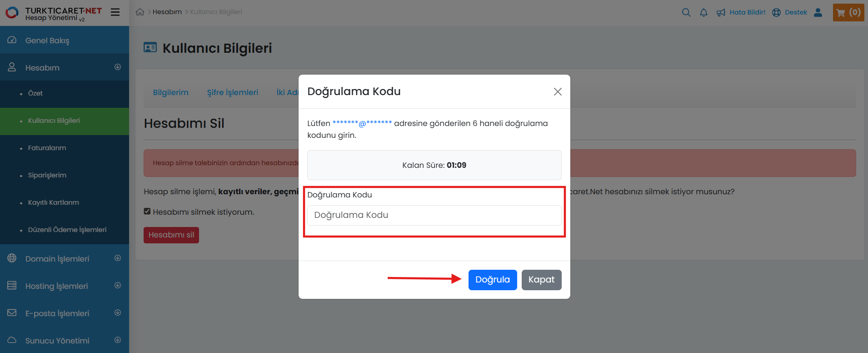Open the user profile icon
Screen dimensions: 868x353
(x=818, y=13)
